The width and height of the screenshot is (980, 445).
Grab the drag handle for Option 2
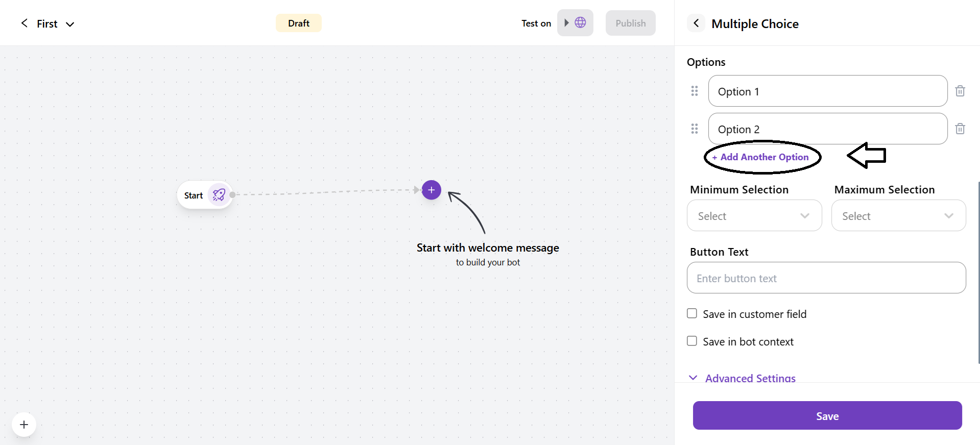[694, 129]
